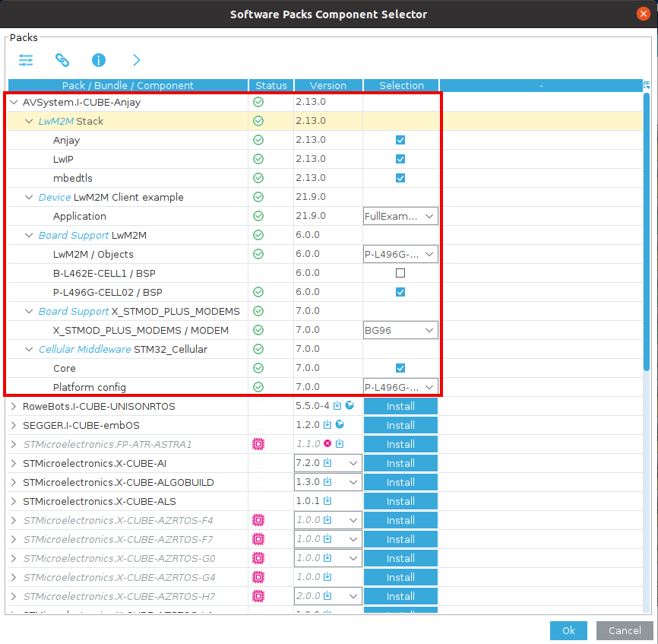The width and height of the screenshot is (658, 644).
Task: Click the link chain icon in Packs toolbar
Action: pyautogui.click(x=62, y=60)
